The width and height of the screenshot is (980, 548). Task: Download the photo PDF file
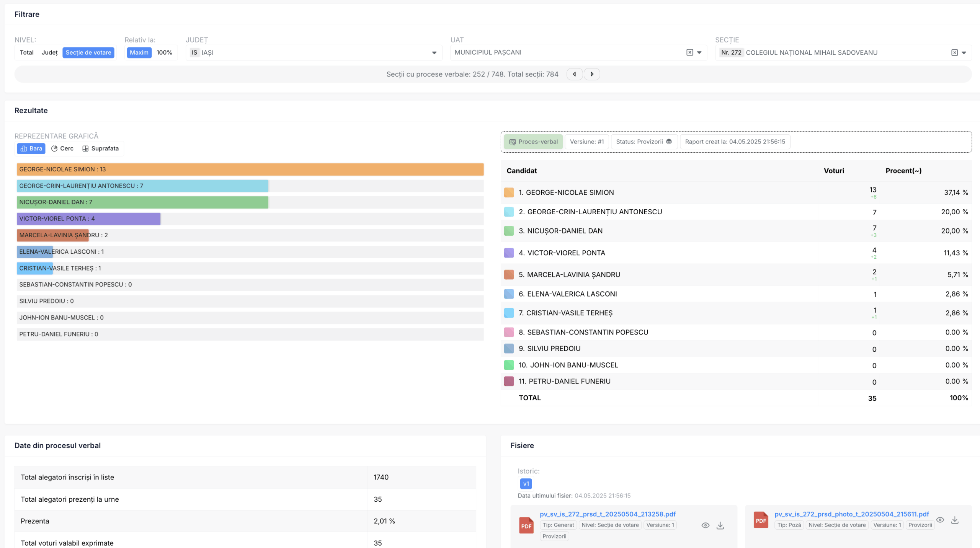click(955, 520)
